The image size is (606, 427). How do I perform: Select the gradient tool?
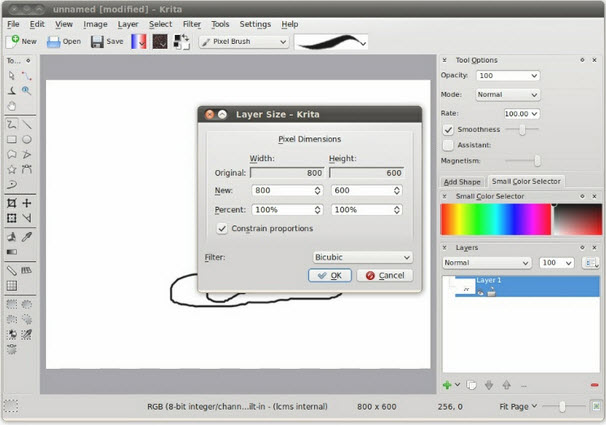click(12, 252)
